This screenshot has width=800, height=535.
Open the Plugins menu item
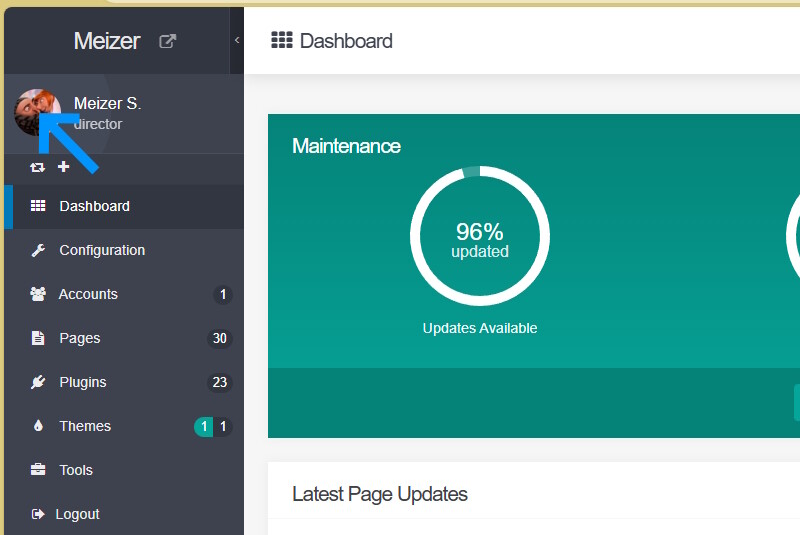(x=124, y=382)
